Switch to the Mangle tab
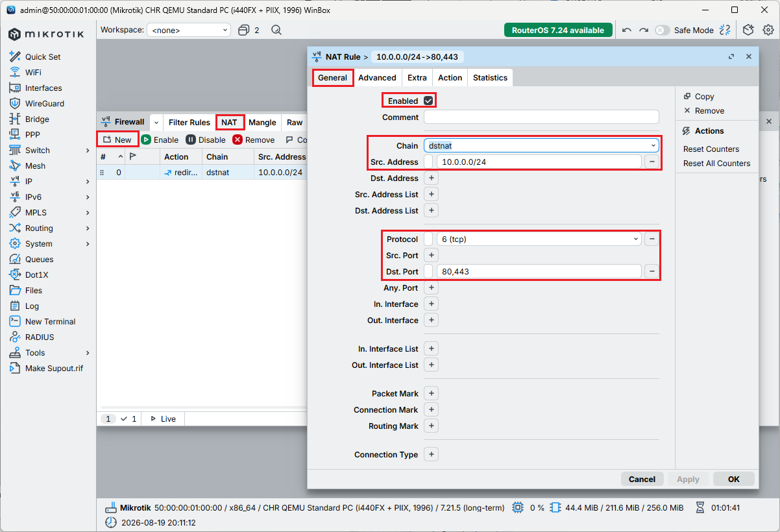The image size is (780, 532). [x=262, y=122]
